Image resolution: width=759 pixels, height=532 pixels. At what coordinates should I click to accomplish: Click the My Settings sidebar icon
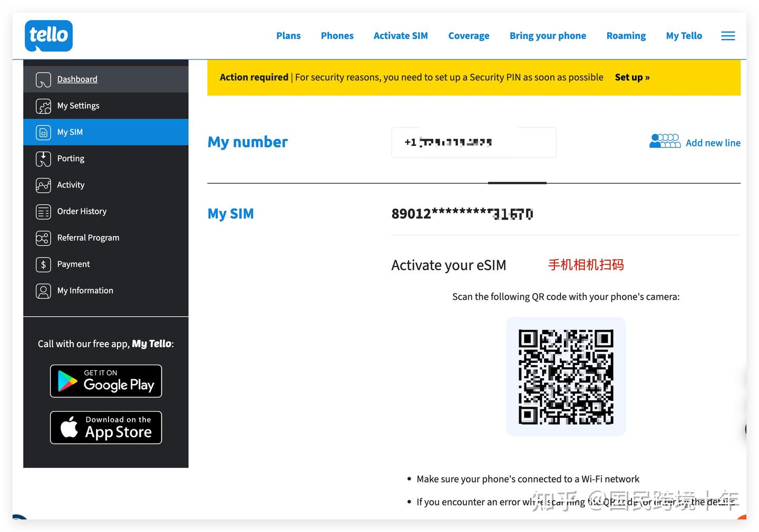pyautogui.click(x=43, y=106)
